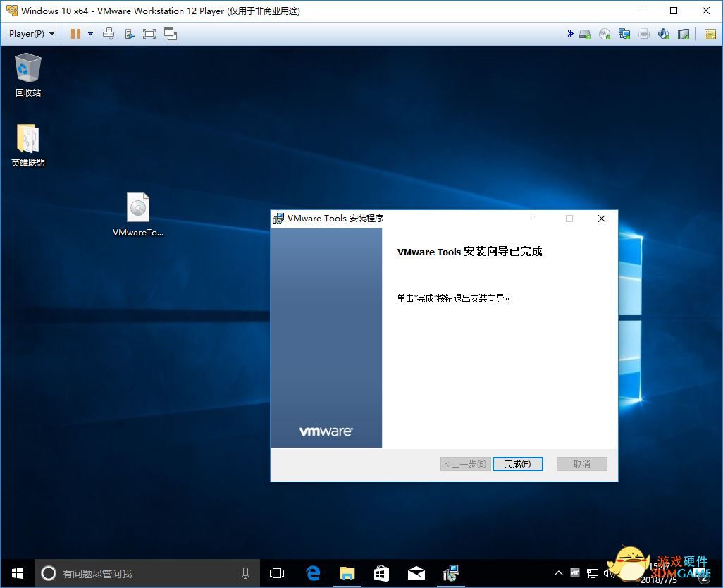The image size is (723, 588).
Task: Minimize the VMware Player window
Action: (642, 11)
